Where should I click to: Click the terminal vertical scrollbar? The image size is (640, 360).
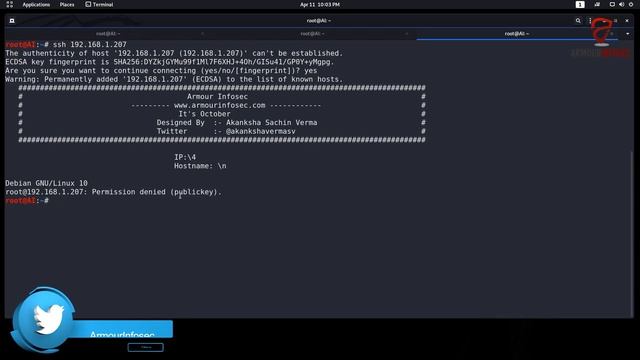pos(632,233)
